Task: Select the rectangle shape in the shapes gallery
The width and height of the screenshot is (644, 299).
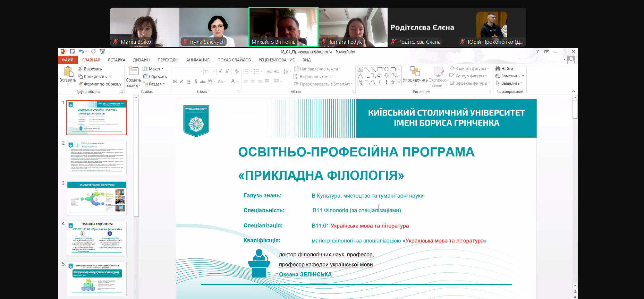Action: coord(380,69)
